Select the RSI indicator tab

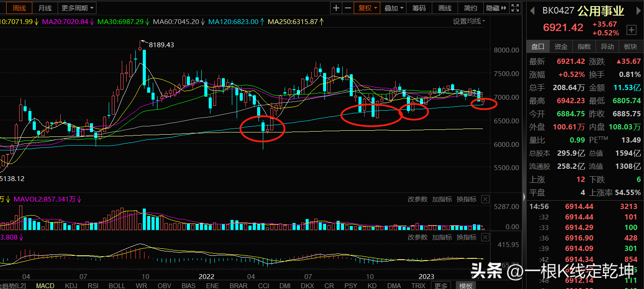[93, 286]
